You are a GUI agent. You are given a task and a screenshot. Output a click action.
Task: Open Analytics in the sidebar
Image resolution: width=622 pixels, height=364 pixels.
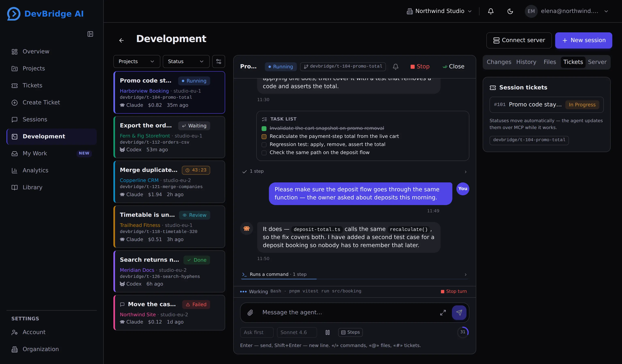(x=51, y=170)
